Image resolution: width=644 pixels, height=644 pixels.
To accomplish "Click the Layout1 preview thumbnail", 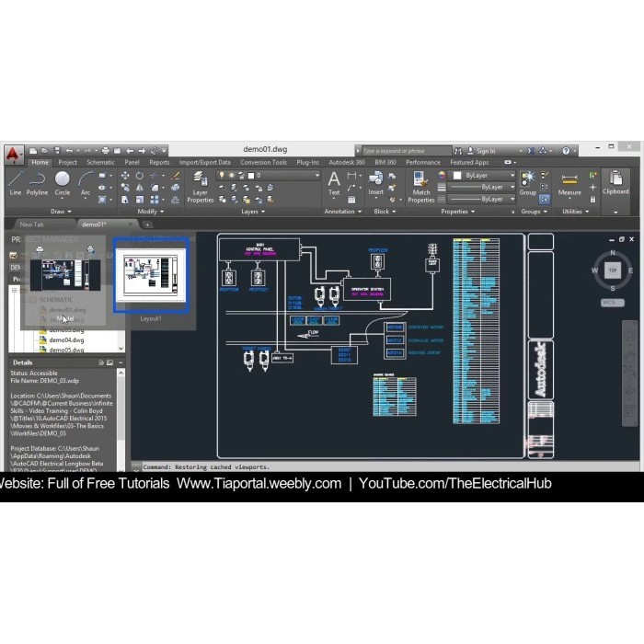I will click(x=151, y=274).
